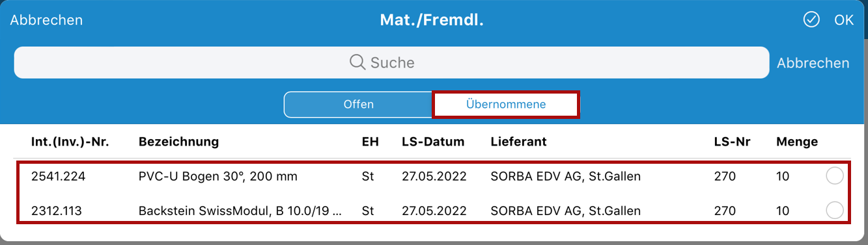Viewport: 868px width, 245px height.
Task: Click the Lieferant column header
Action: click(518, 142)
